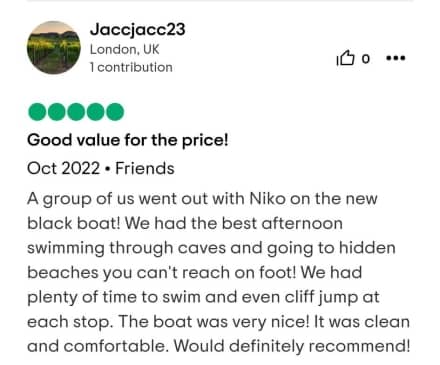The width and height of the screenshot is (440, 365).
Task: Click the third green rating bubble
Action: pos(76,112)
